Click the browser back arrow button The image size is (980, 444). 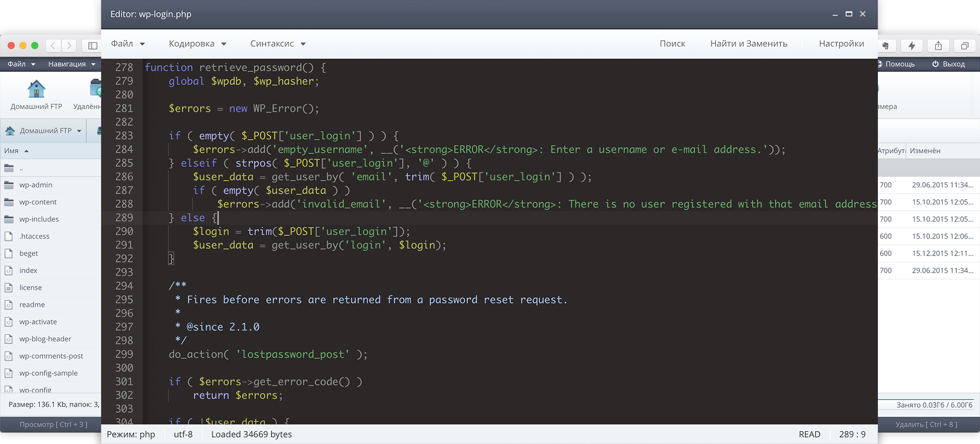point(53,45)
